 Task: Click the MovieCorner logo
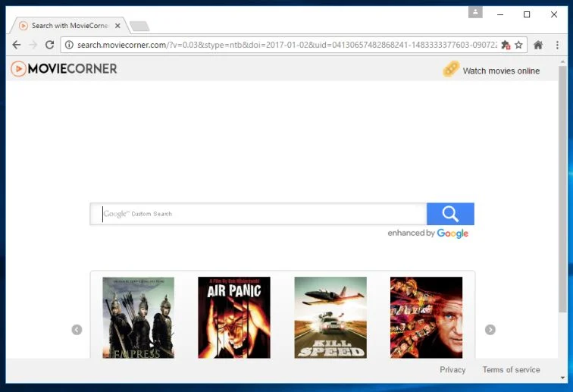click(64, 69)
